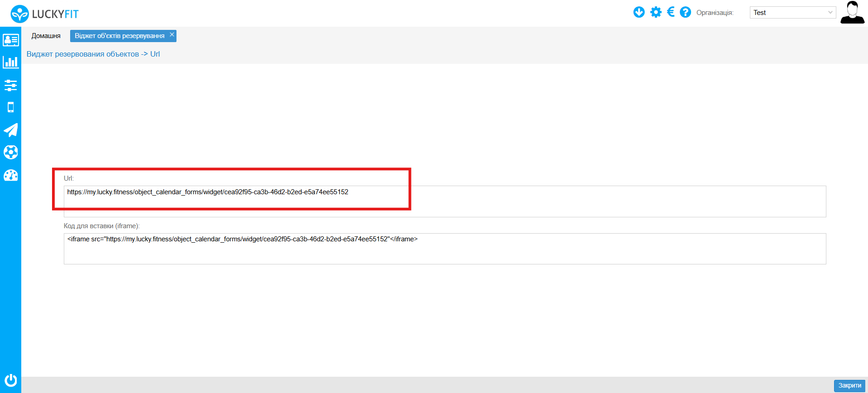Open the soccer ball sidebar icon
The width and height of the screenshot is (868, 393).
[10, 152]
